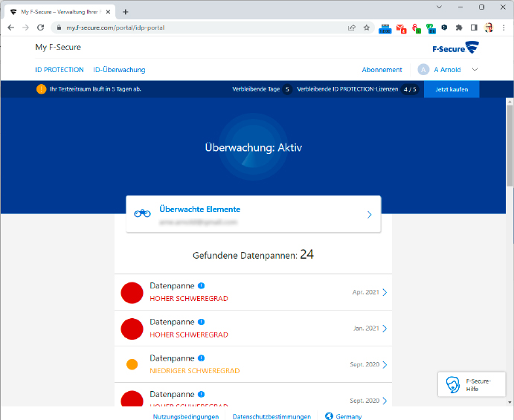Click the mail extension icon with red badge
This screenshot has height=420, width=514.
401,28
